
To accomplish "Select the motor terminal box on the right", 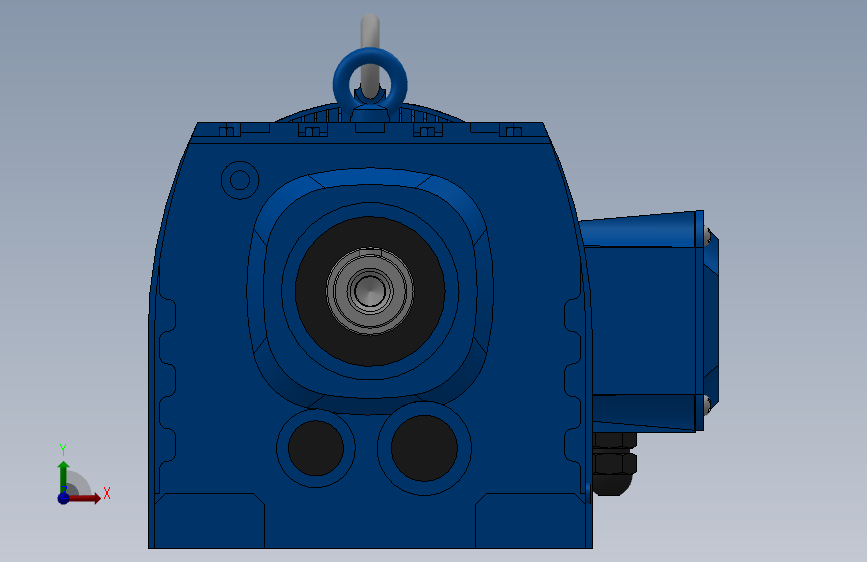I will (649, 320).
